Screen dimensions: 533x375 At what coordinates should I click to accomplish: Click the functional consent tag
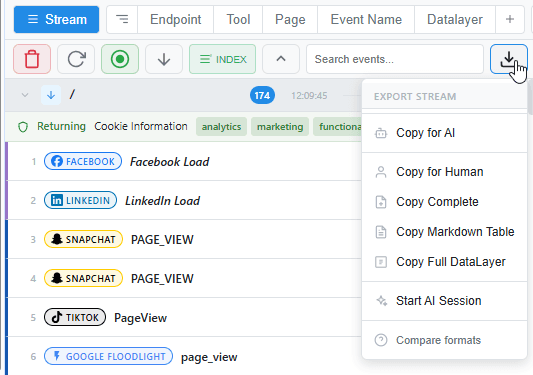point(338,126)
